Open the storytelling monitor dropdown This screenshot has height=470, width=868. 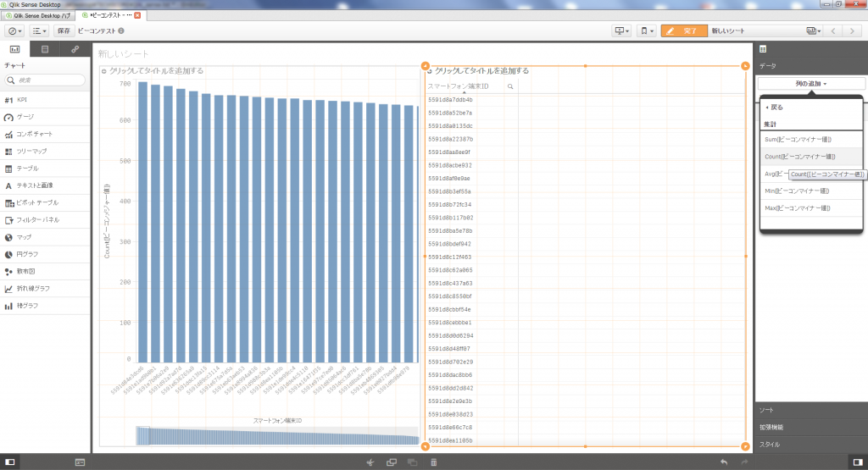(623, 30)
